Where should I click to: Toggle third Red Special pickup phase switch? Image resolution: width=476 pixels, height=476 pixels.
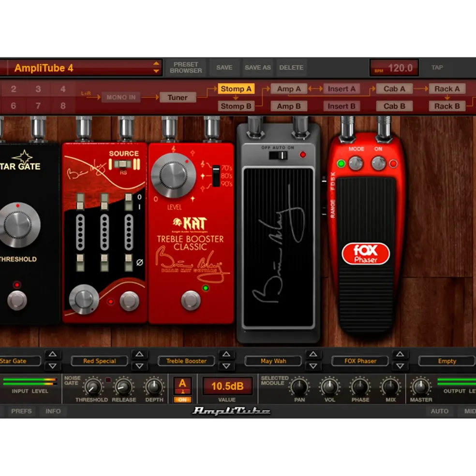pos(129,262)
